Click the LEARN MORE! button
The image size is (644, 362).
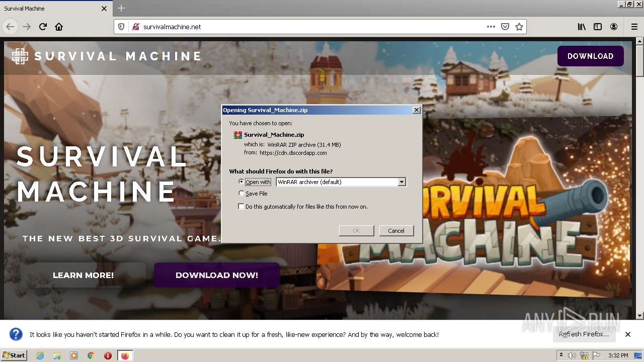pos(83,275)
